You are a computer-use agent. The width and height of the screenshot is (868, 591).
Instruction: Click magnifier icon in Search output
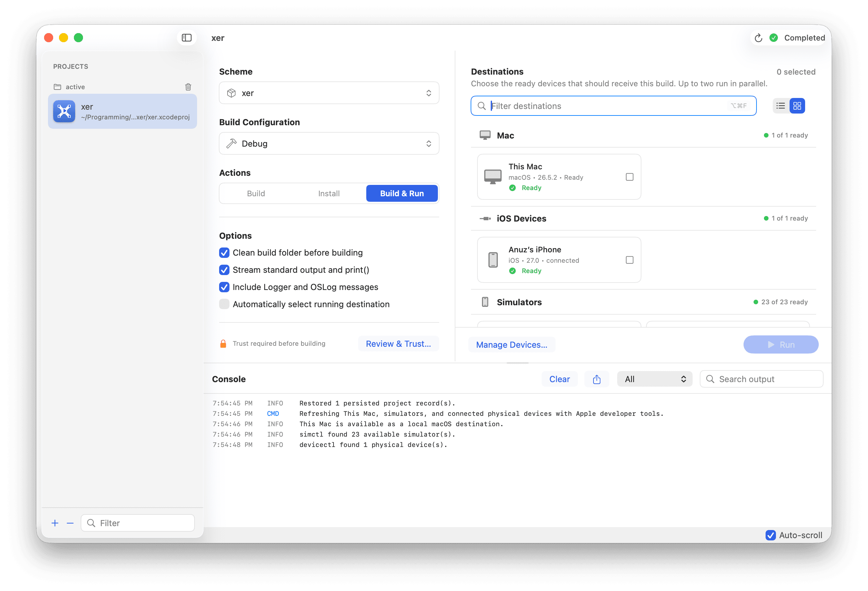pos(710,379)
